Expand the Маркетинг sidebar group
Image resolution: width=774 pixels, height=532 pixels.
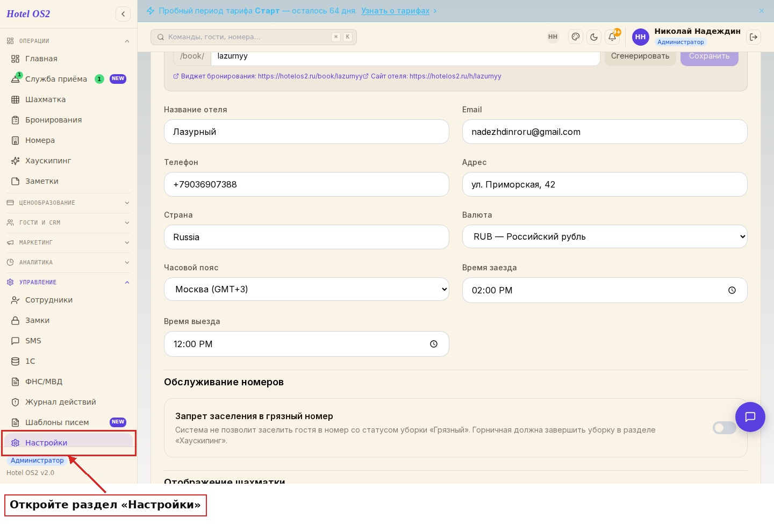[69, 242]
